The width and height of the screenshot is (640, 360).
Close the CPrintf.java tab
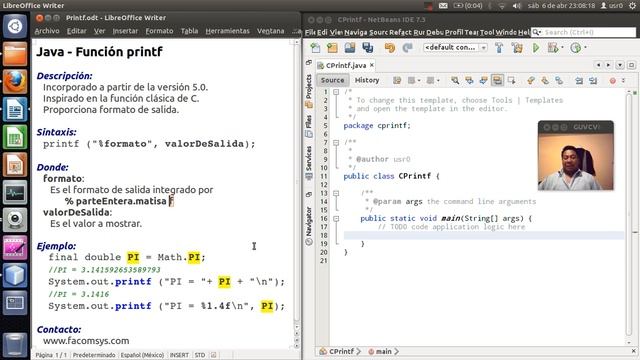click(372, 65)
